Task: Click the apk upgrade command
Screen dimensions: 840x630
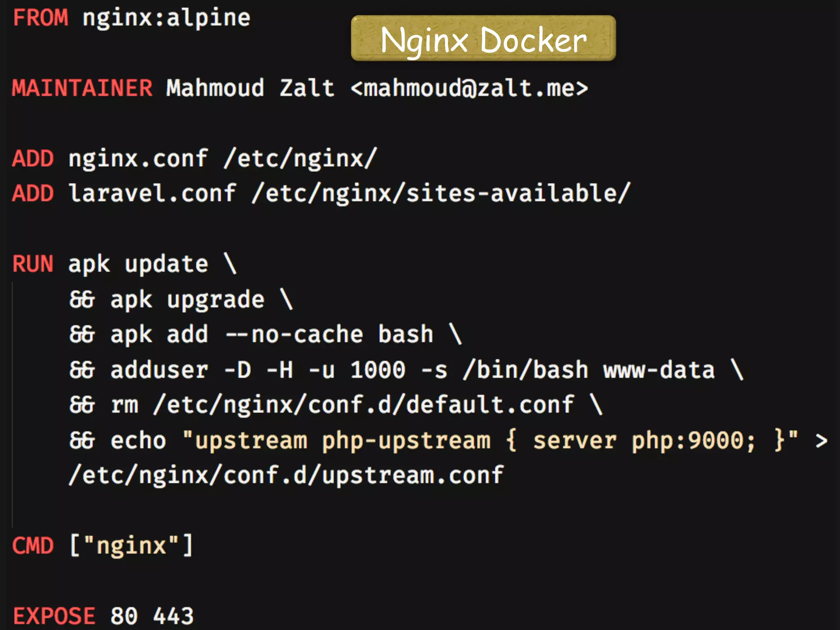Action: (x=187, y=300)
